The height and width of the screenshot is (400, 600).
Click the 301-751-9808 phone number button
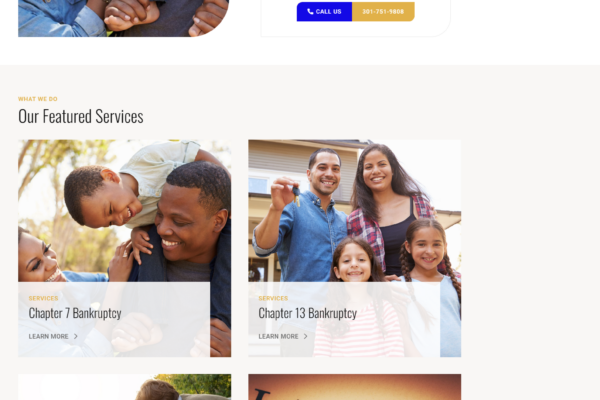tap(383, 11)
